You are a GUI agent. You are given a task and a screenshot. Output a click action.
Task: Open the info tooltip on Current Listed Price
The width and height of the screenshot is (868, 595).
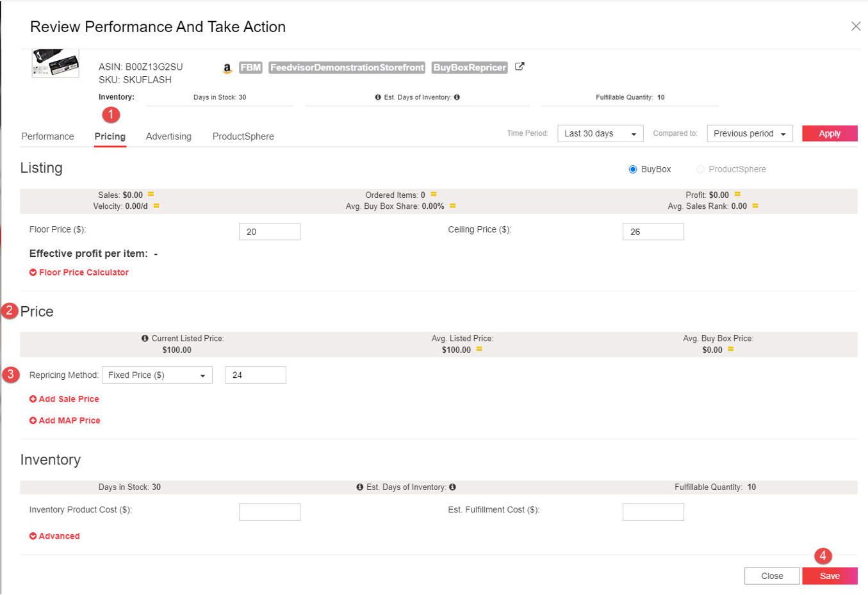point(144,338)
